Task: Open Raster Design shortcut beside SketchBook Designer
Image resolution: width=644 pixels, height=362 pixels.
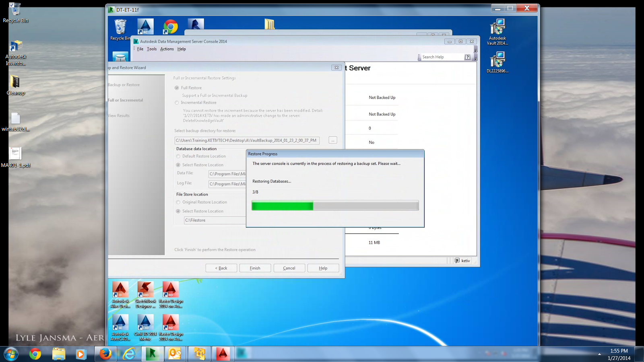Action: click(x=171, y=295)
